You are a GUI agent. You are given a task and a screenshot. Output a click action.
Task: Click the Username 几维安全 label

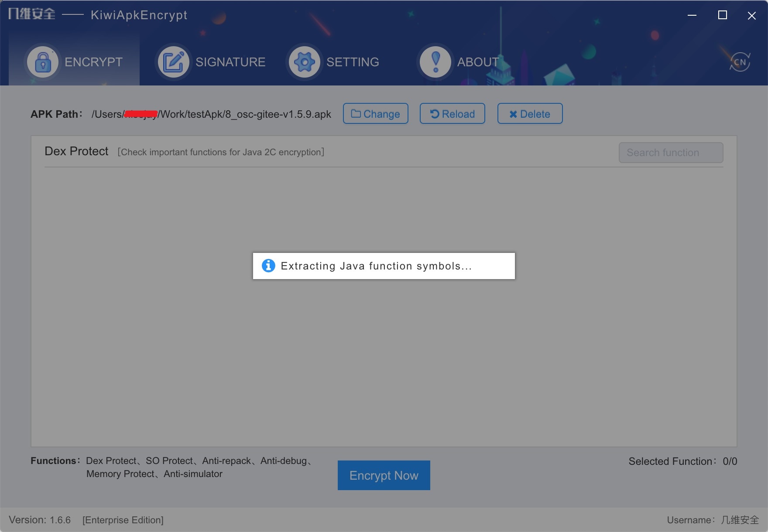click(713, 520)
